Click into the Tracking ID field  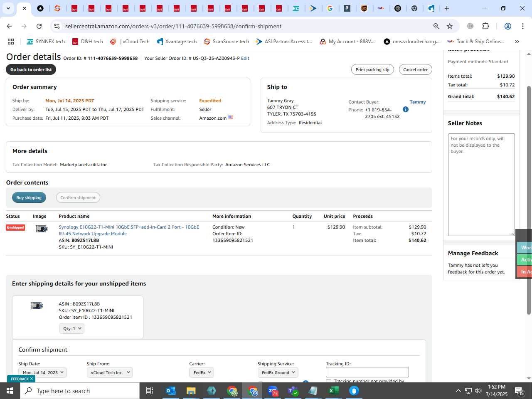pyautogui.click(x=367, y=372)
